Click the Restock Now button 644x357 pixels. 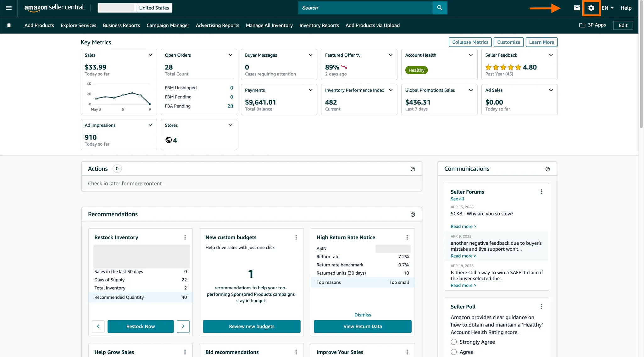coord(141,326)
